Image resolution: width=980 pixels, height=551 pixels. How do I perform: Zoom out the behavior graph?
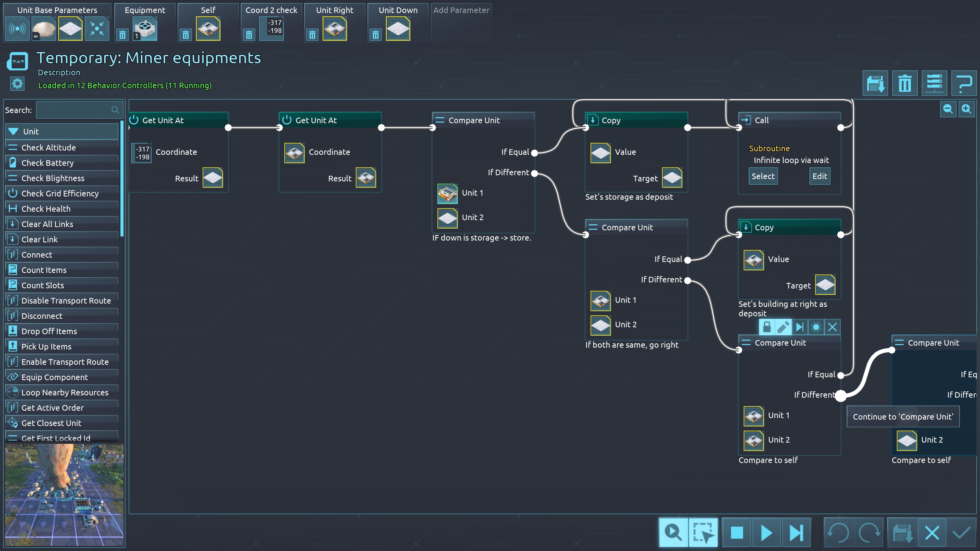tap(948, 109)
